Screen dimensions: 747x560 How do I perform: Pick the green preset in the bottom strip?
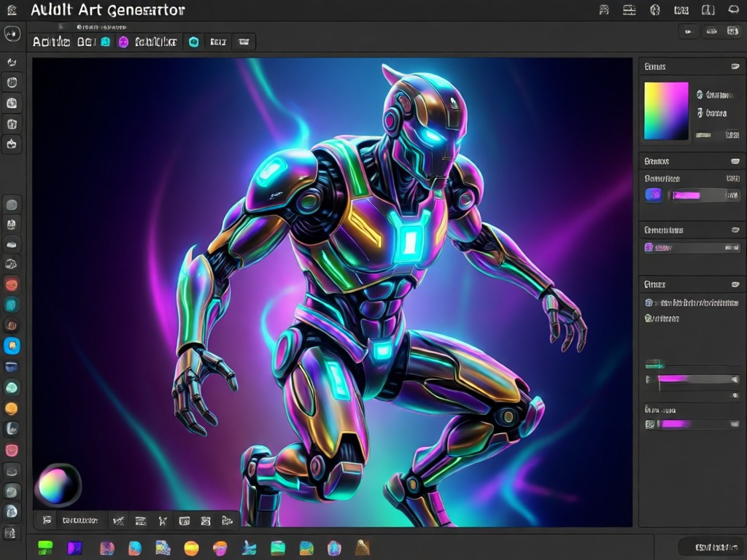pyautogui.click(x=45, y=548)
